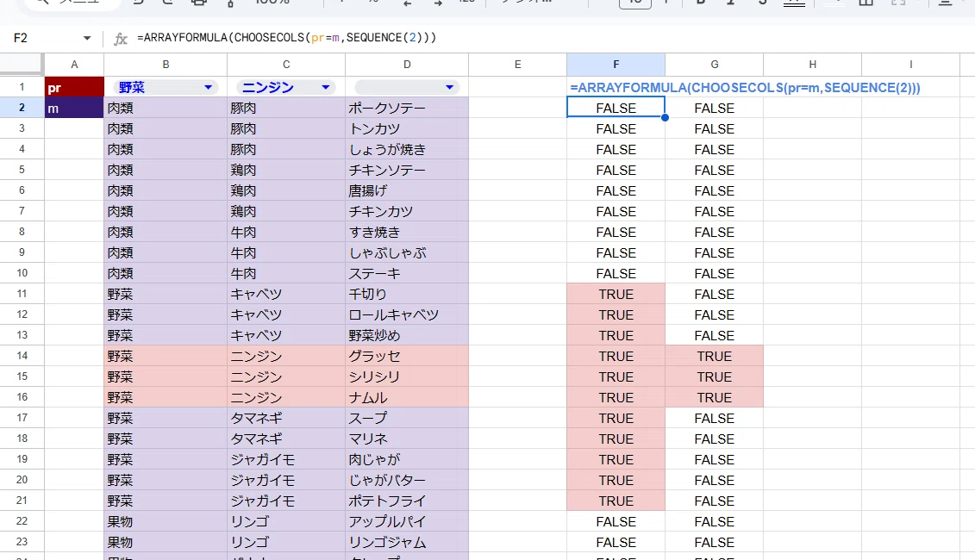
Task: Click リンゴ in row 22
Action: (286, 521)
